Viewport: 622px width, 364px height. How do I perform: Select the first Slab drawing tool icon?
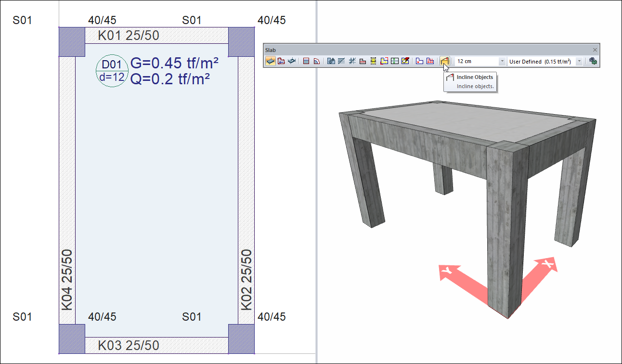[271, 61]
